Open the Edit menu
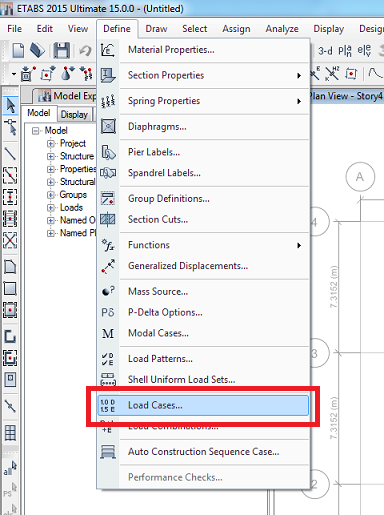Screen dimensions: 384x515 tap(45, 29)
